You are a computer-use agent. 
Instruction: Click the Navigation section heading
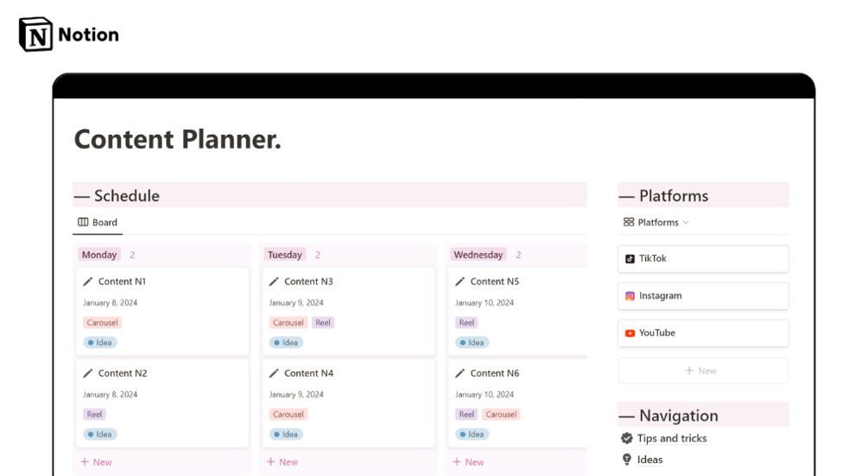(x=679, y=416)
